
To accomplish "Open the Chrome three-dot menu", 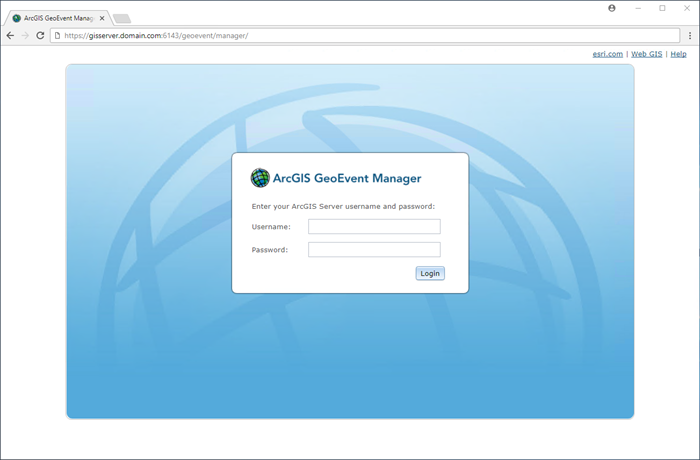I will [690, 35].
